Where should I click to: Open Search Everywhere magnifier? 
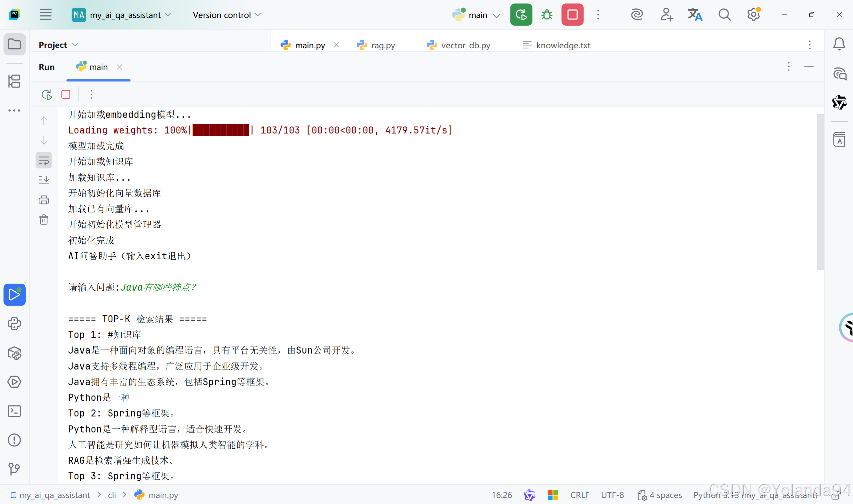click(x=724, y=15)
